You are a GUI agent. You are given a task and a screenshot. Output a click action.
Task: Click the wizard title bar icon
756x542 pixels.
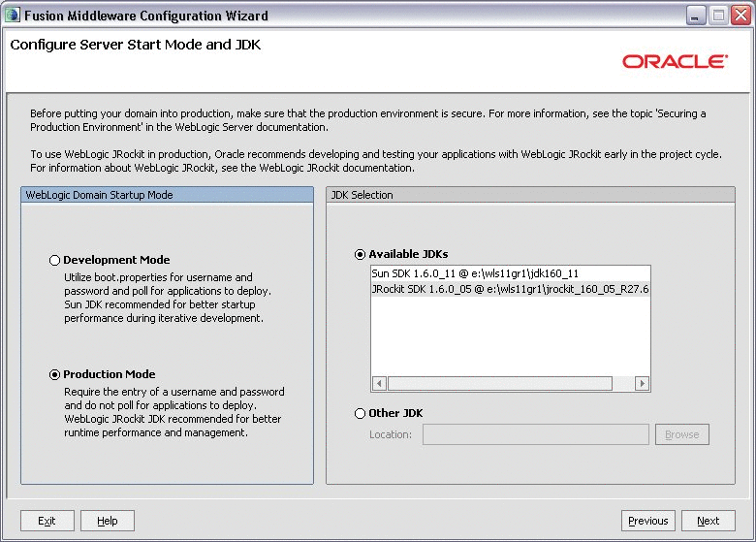coord(12,15)
